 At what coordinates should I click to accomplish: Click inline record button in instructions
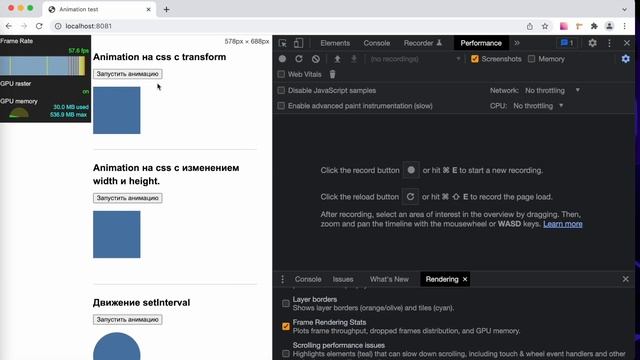tap(411, 170)
